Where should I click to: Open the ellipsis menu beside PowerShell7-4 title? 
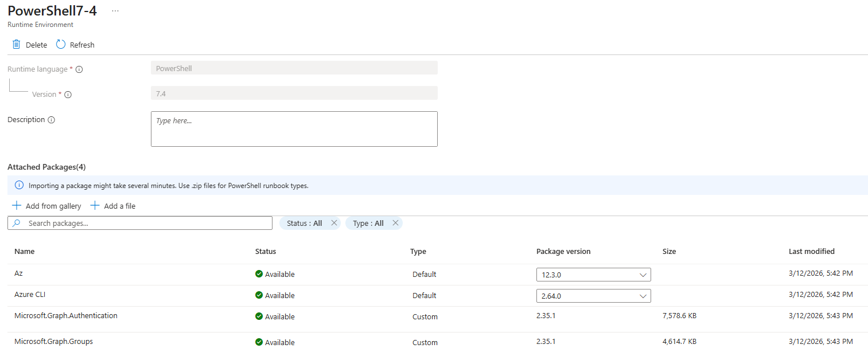click(x=115, y=11)
